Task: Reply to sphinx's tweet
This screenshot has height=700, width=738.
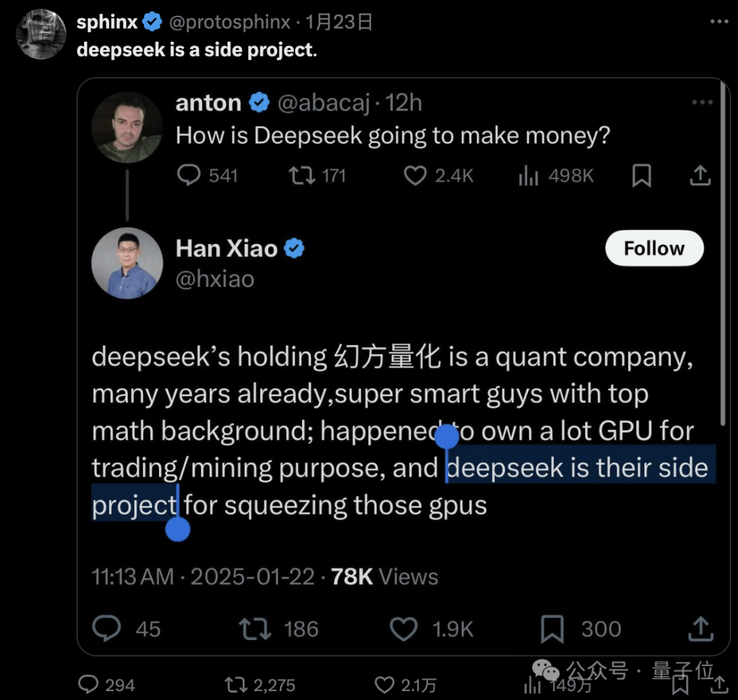Action: (89, 685)
